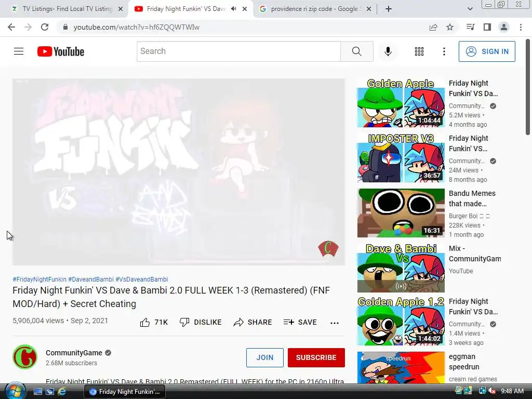Click Show Desktop quick launch icon
The width and height of the screenshot is (532, 399).
[x=37, y=392]
